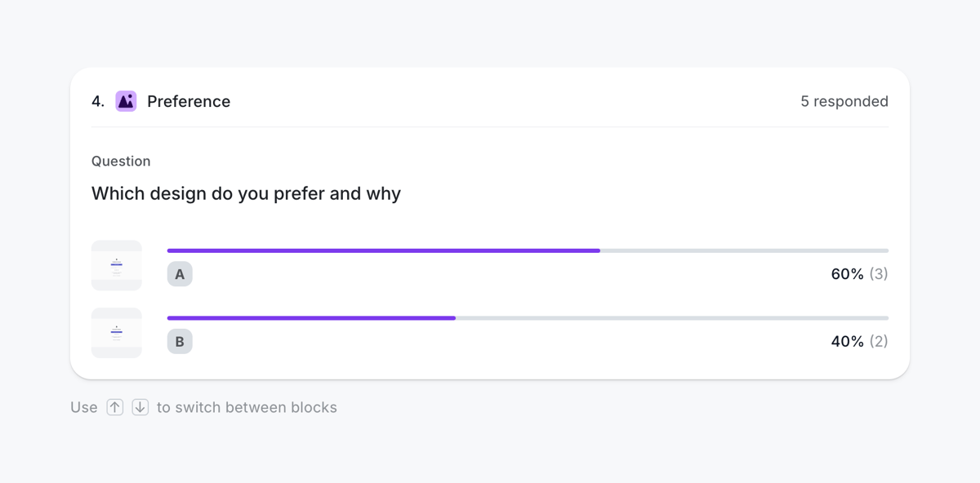Click the 60% (3) result label
Viewport: 980px width, 483px height.
[x=859, y=274]
